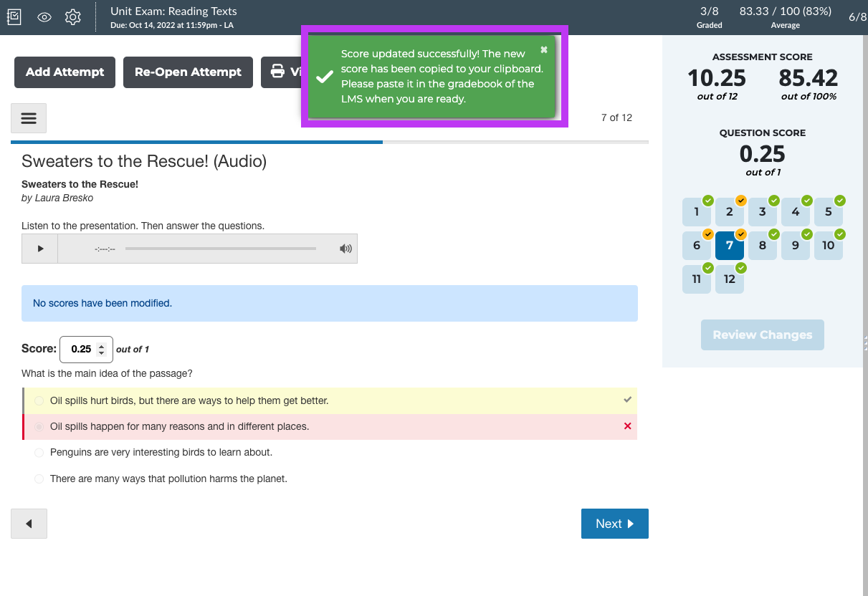The height and width of the screenshot is (596, 868).
Task: Jump to question 2 in navigator
Action: tap(729, 212)
